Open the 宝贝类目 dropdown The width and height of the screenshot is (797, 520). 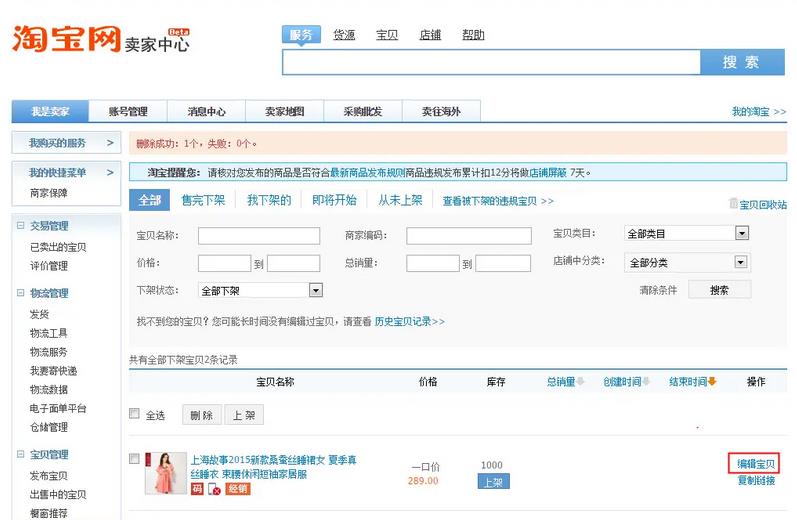click(x=741, y=234)
